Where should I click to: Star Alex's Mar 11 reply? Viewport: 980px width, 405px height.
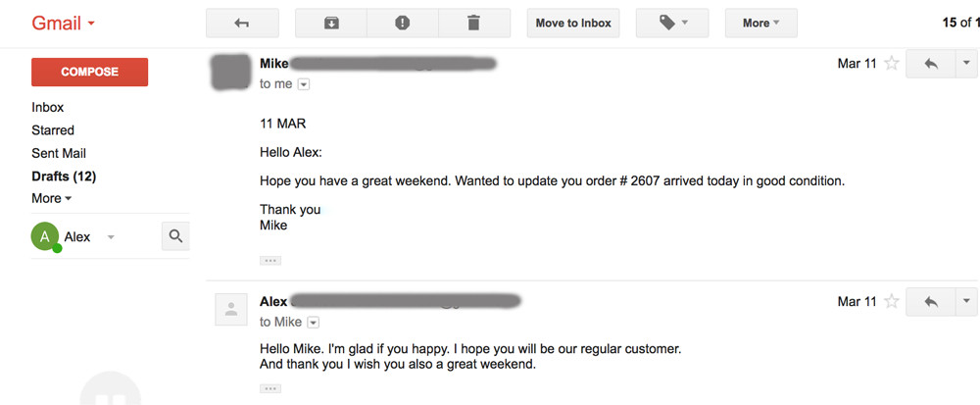(x=892, y=302)
